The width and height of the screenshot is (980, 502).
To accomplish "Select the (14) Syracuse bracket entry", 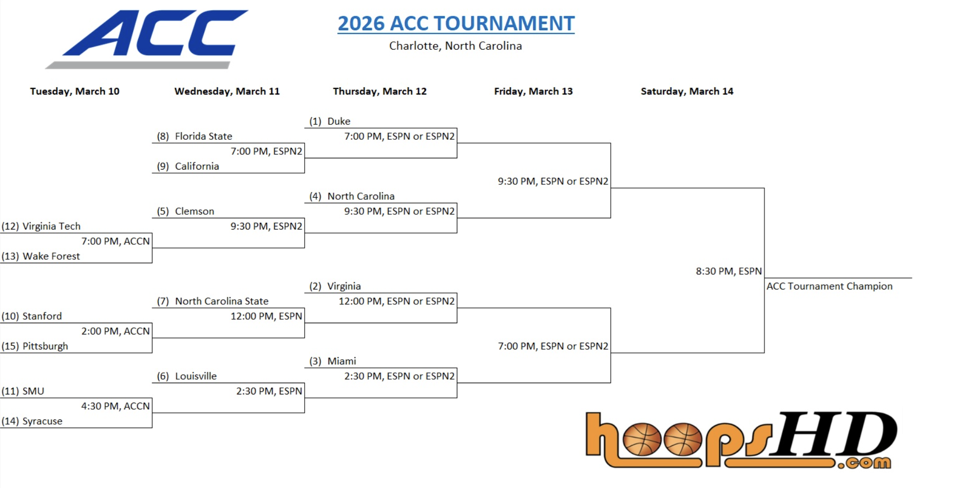I will [x=32, y=421].
